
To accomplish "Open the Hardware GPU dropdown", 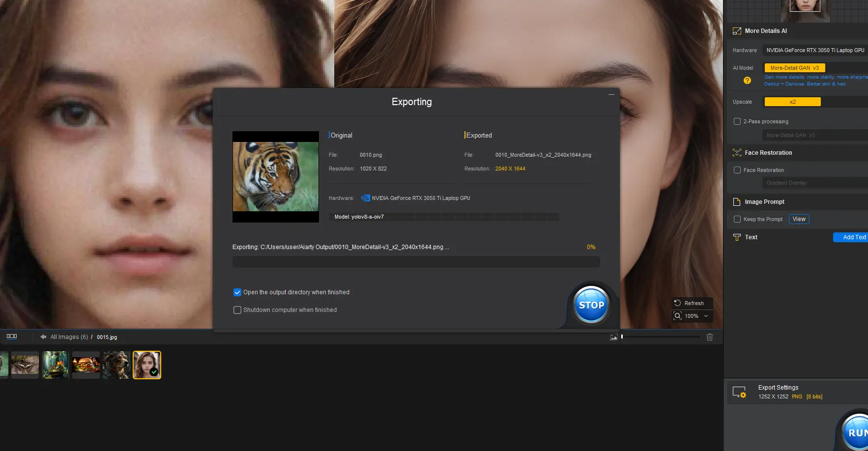I will 815,50.
